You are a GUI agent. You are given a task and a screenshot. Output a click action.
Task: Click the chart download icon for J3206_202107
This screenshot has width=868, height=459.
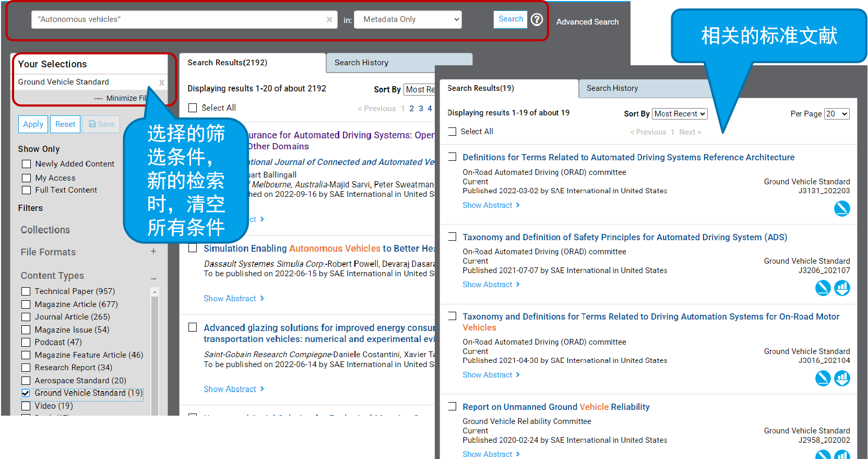click(841, 288)
